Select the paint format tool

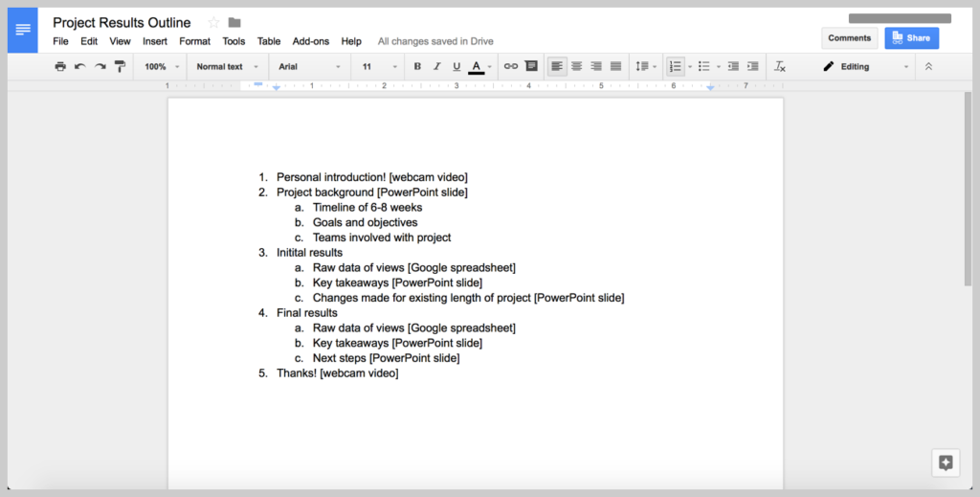120,66
